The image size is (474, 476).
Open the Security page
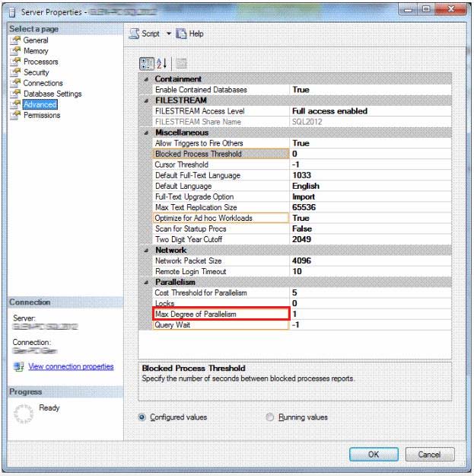pos(36,72)
